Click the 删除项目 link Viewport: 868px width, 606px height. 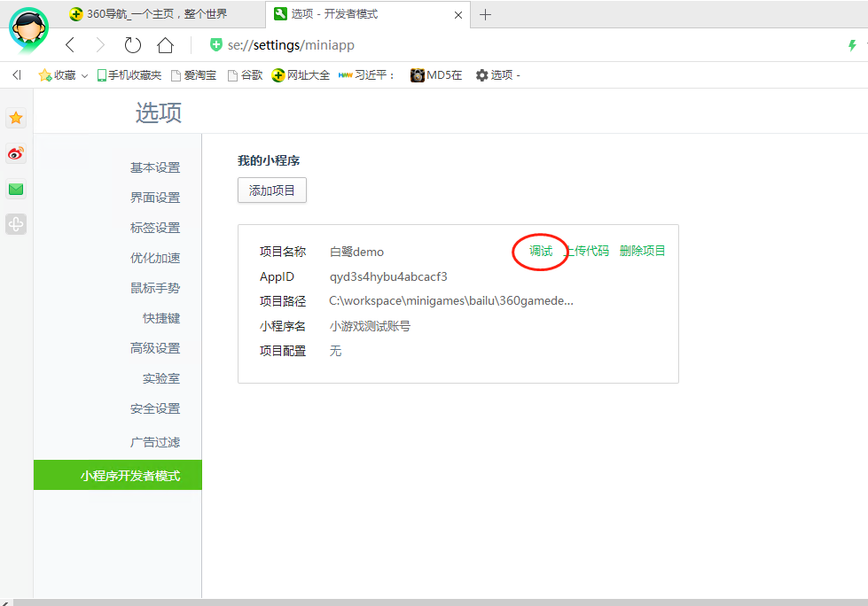pos(642,251)
